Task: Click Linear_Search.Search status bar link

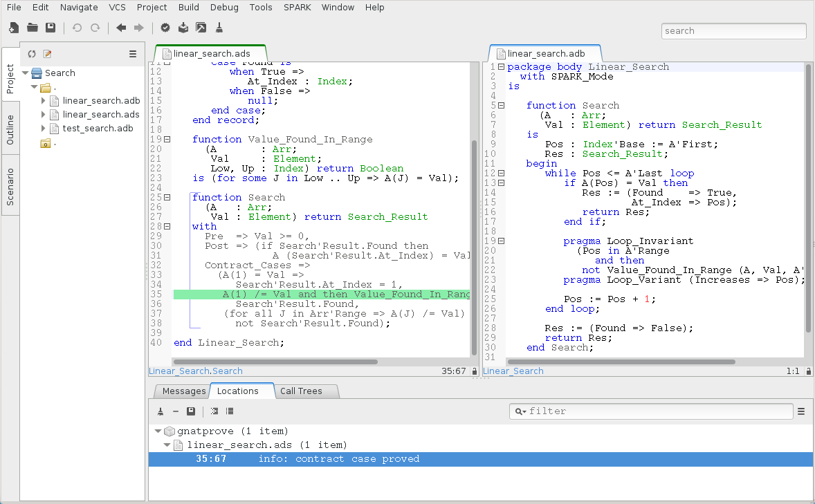Action: [x=195, y=371]
